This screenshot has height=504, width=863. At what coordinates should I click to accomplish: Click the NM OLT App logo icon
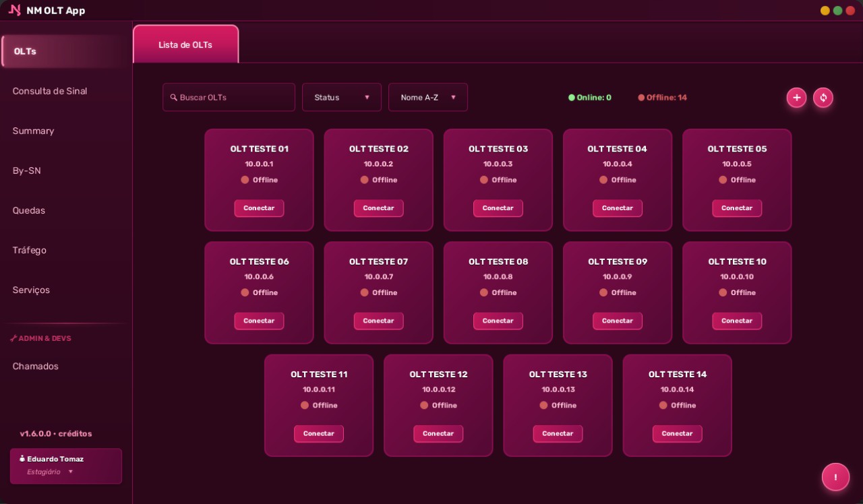click(x=15, y=10)
